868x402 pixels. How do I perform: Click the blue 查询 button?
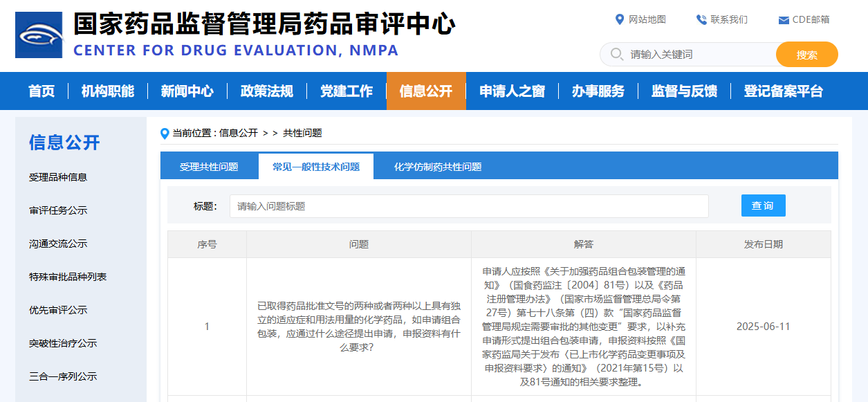point(763,205)
